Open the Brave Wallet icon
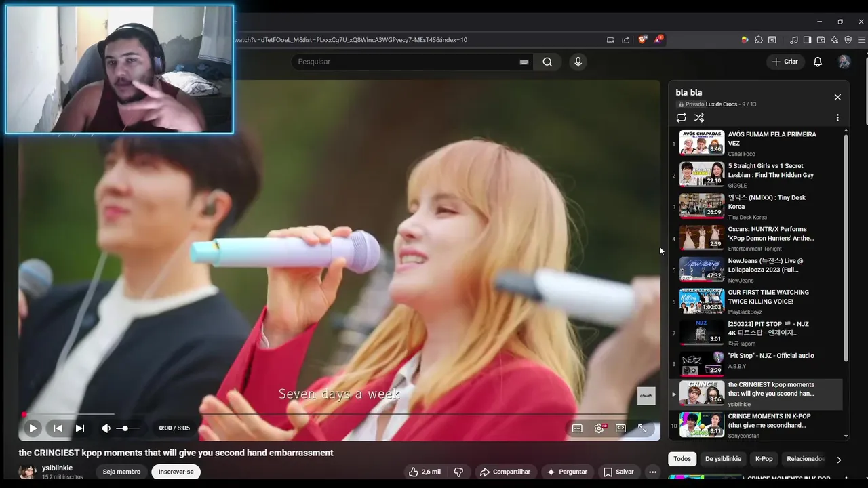The height and width of the screenshot is (488, 868). 821,40
